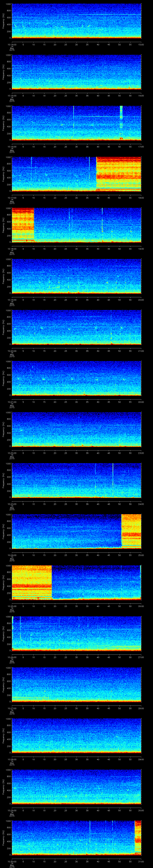Click the red broadband noise burst in the 10:17 panel

pyautogui.click(x=119, y=174)
